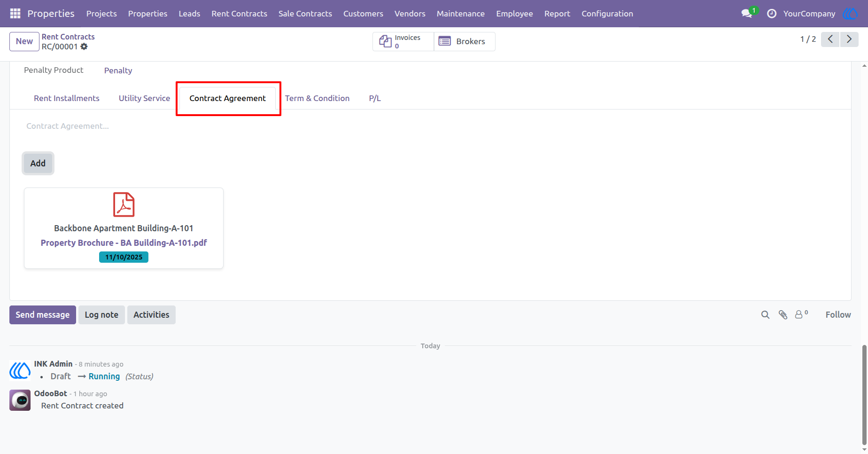Click the Contract Agreement text field
The height and width of the screenshot is (454, 868).
[430, 126]
